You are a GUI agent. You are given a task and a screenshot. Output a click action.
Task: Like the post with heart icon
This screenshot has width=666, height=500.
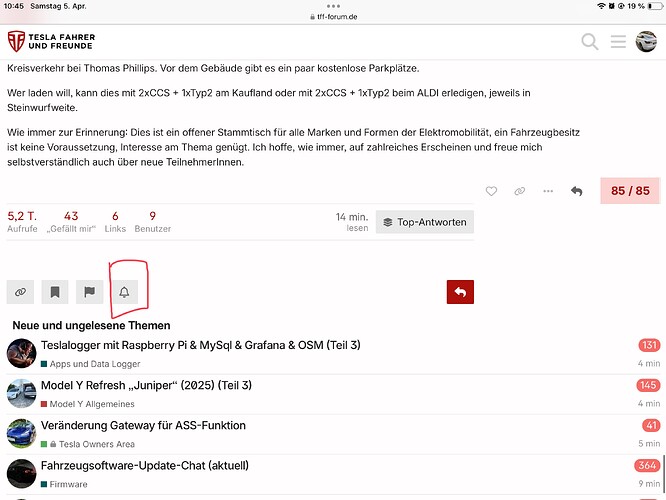[491, 191]
